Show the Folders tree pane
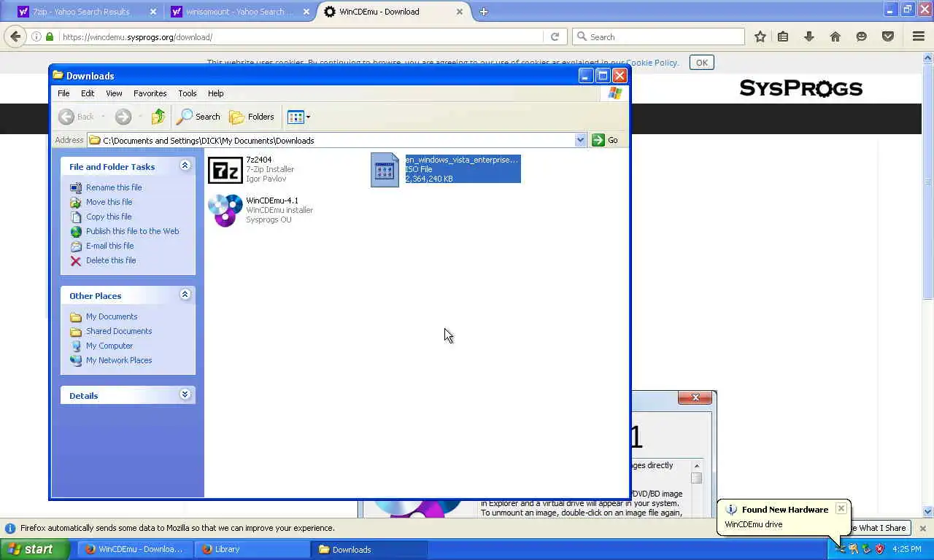The image size is (934, 560). click(x=252, y=117)
